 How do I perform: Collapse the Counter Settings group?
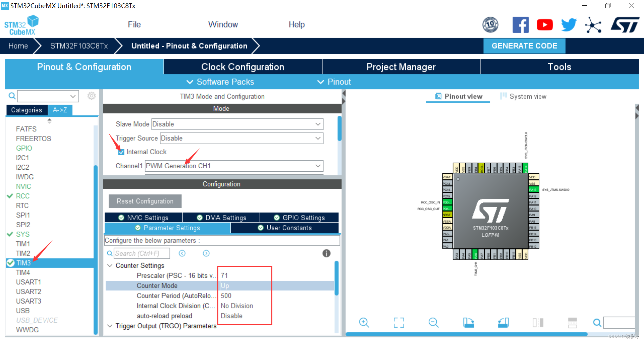(x=110, y=266)
